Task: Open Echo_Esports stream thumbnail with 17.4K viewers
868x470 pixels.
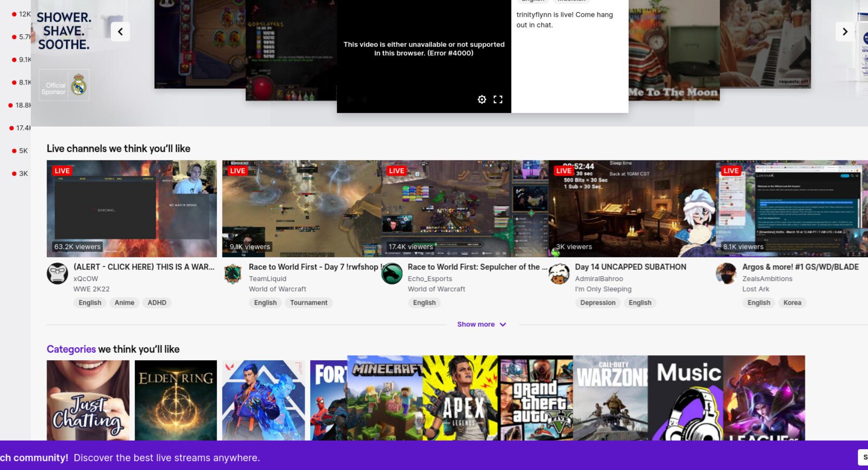Action: [x=465, y=208]
